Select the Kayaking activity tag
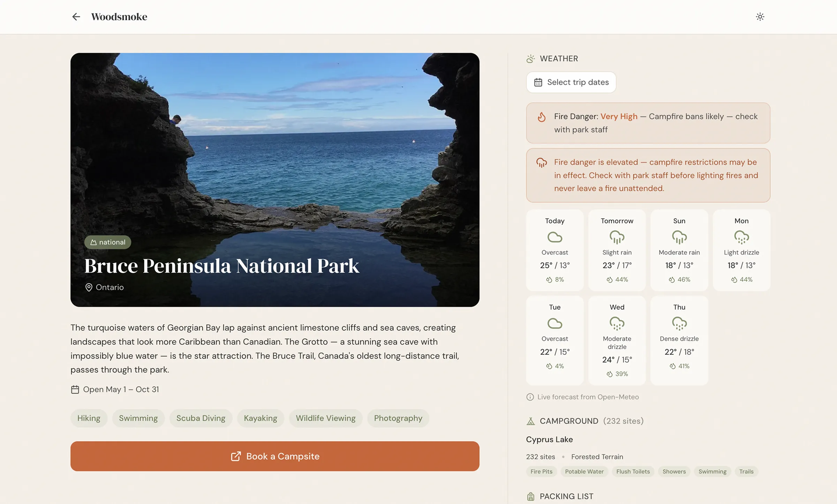Viewport: 837px width, 504px height. 260,418
